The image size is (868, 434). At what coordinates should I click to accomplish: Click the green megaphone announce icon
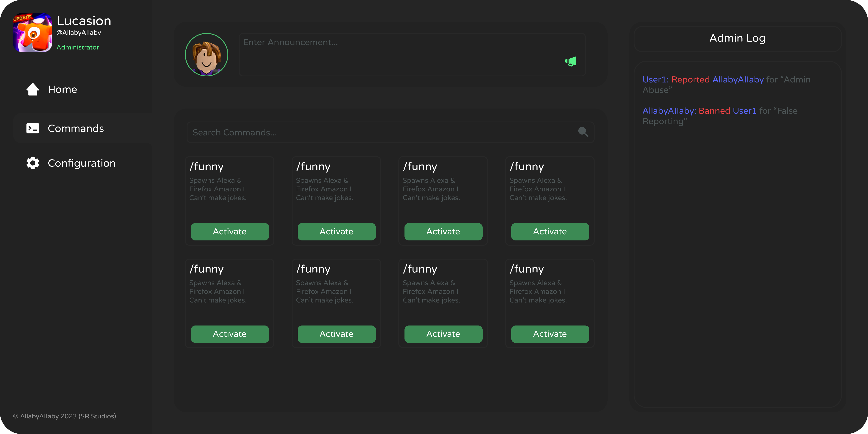pos(571,61)
